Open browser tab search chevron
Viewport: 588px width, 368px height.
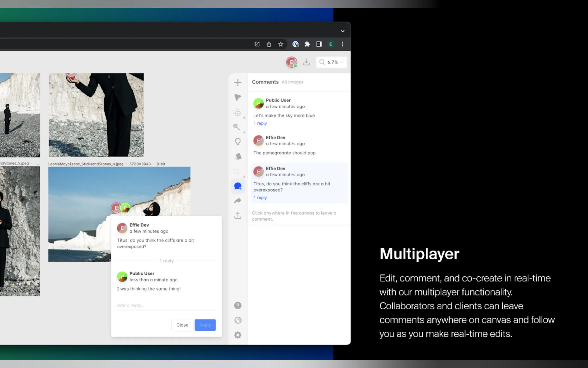click(x=342, y=31)
